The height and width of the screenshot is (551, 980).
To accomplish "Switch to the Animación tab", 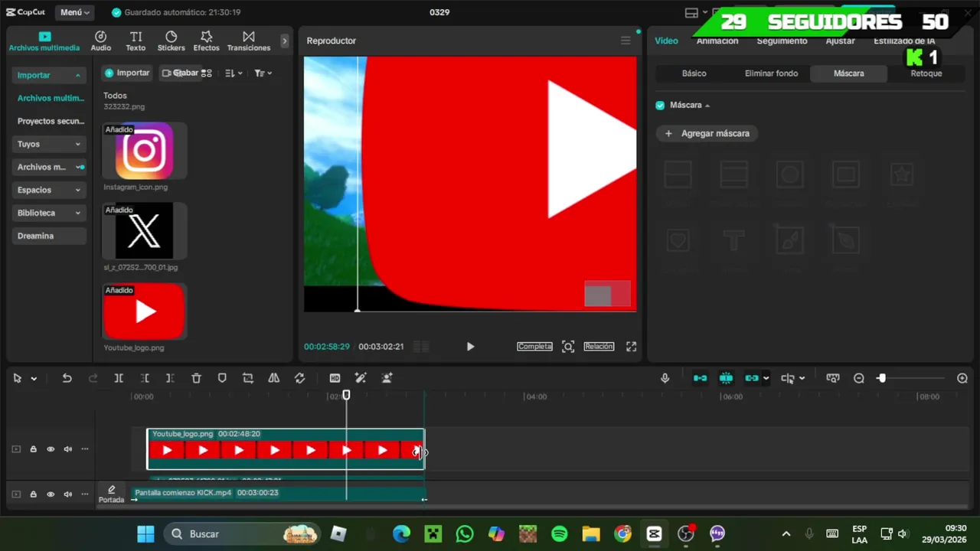I will point(717,41).
